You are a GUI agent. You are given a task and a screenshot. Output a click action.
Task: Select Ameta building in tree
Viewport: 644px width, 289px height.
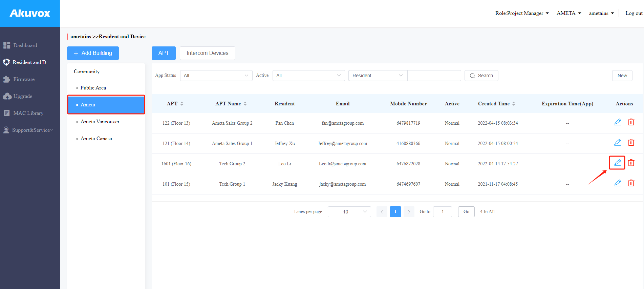point(106,105)
